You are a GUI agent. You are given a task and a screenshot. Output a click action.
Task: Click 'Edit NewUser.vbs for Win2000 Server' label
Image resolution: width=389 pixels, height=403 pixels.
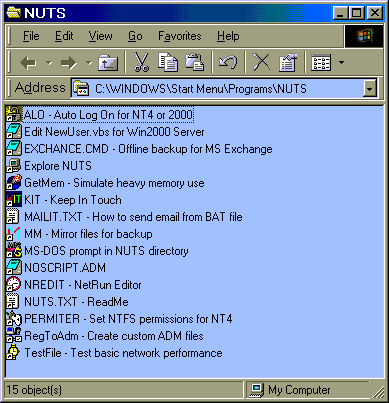click(x=114, y=132)
